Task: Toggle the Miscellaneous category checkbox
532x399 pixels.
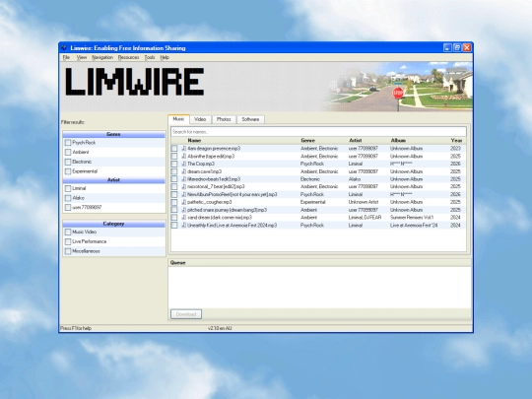Action: [x=68, y=251]
